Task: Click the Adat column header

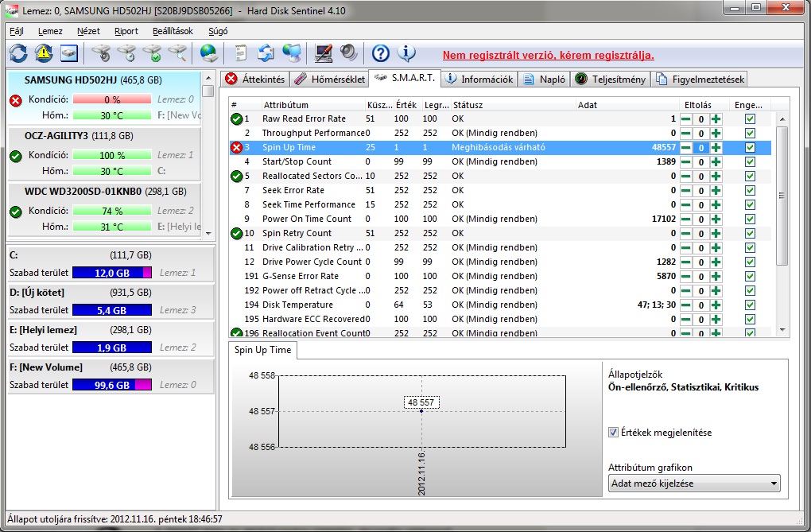Action: (x=627, y=105)
